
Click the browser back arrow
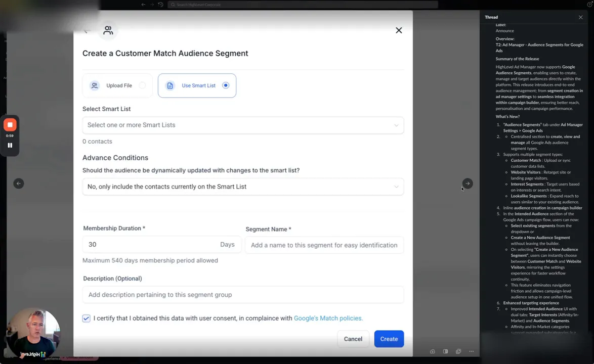(x=143, y=5)
